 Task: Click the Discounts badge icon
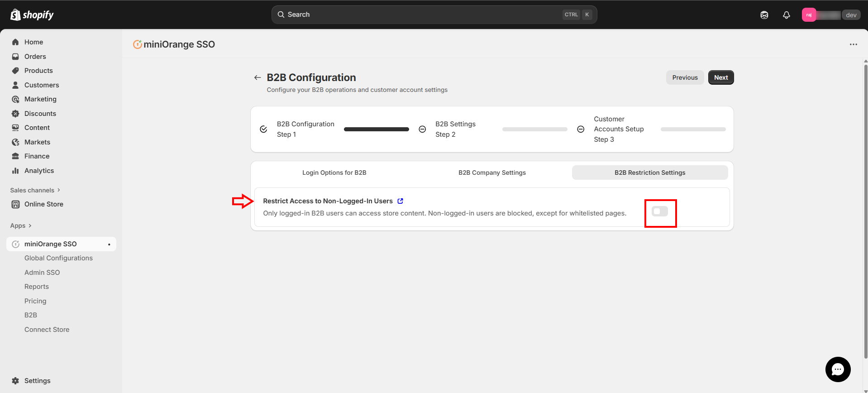point(15,114)
